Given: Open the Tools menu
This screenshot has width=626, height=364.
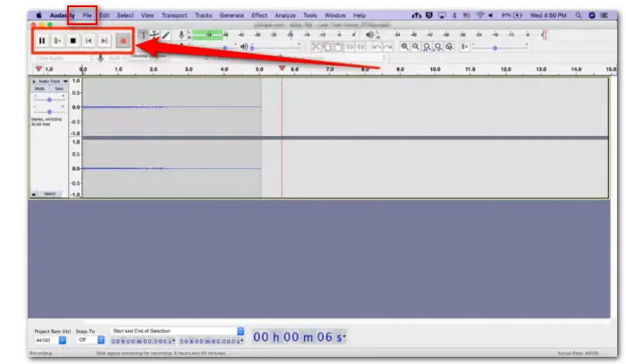Looking at the screenshot, I should [309, 15].
